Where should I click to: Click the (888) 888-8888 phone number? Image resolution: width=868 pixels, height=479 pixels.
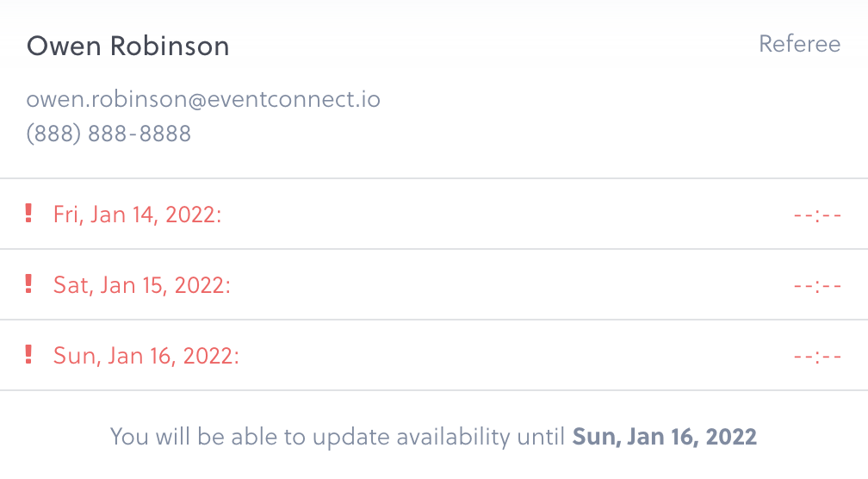pos(109,134)
